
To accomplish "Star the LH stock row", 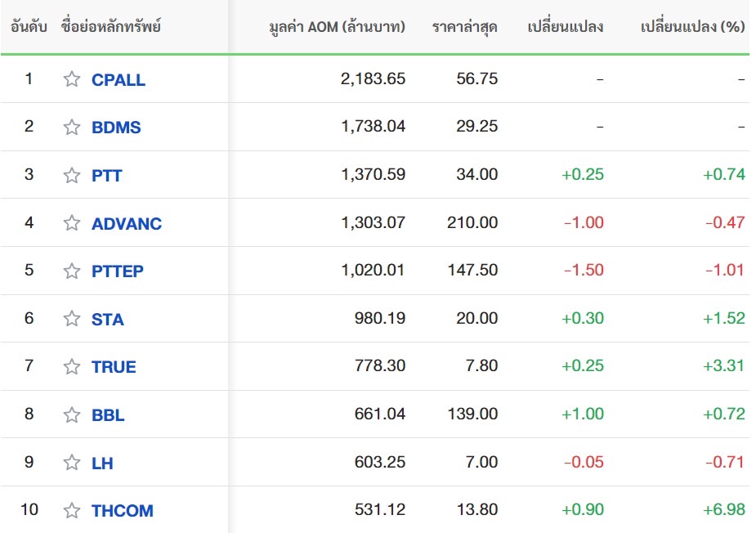I will point(72,463).
